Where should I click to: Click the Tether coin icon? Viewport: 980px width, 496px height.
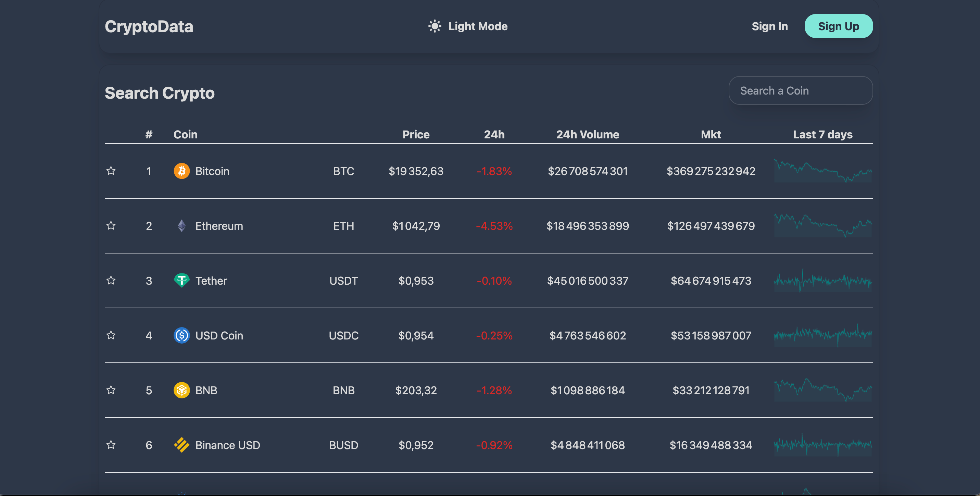click(182, 281)
